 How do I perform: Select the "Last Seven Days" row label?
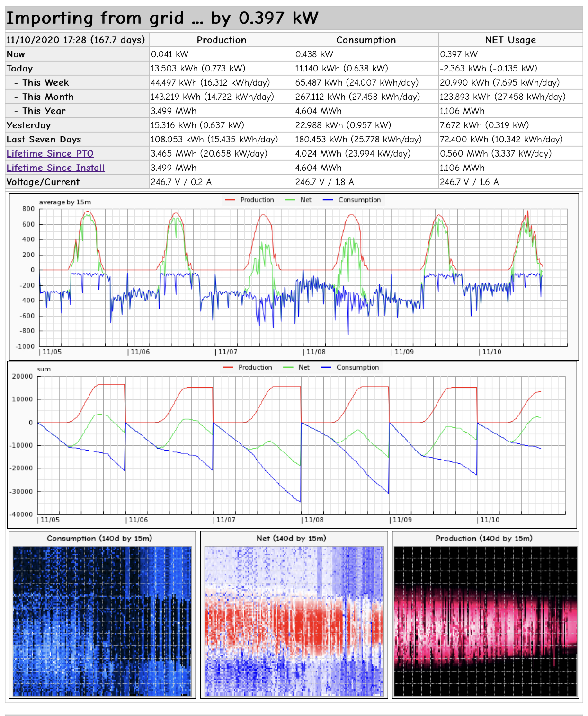pos(44,140)
